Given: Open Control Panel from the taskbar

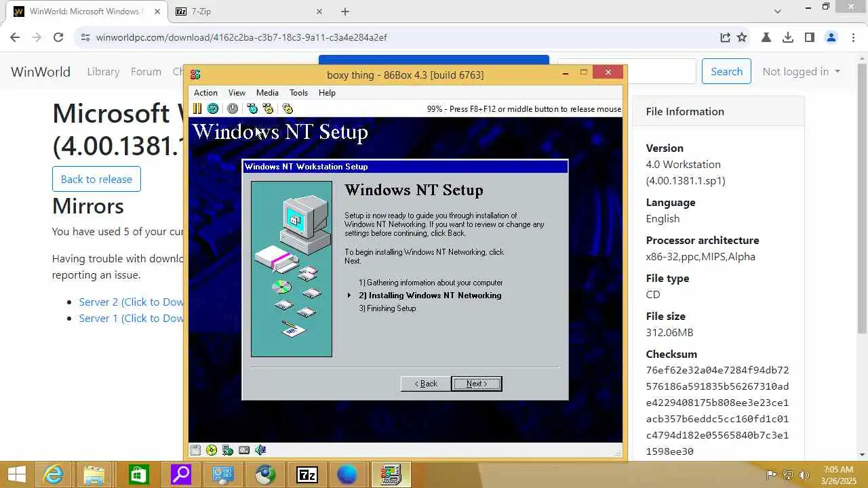Looking at the screenshot, I should pos(222,474).
